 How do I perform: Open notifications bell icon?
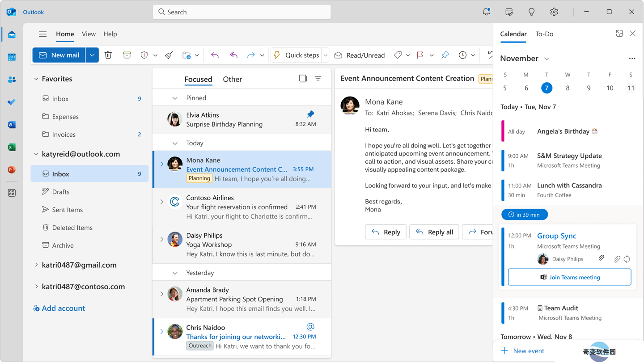(487, 12)
